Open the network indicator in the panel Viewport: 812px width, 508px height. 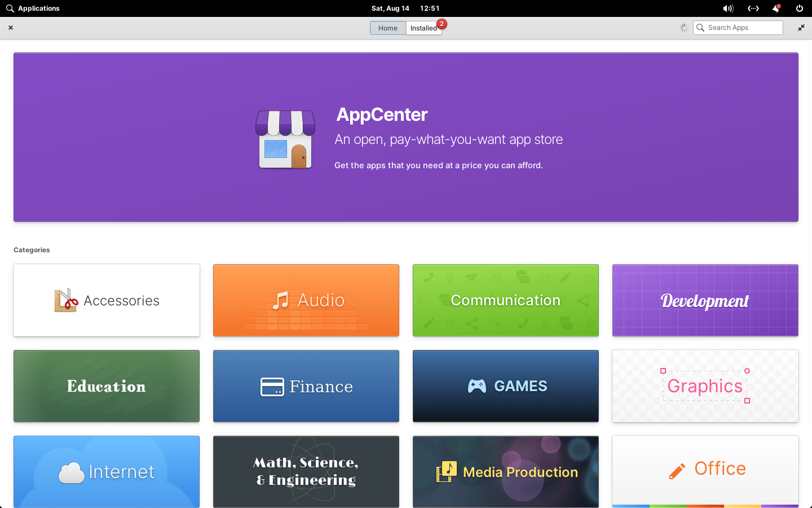coord(753,8)
